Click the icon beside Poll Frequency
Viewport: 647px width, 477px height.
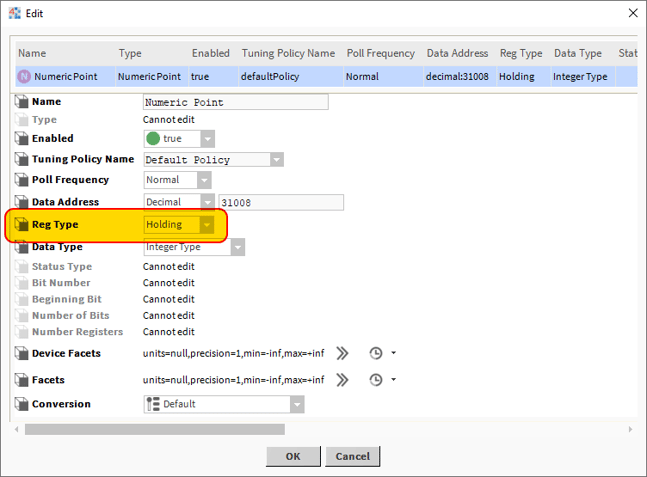pyautogui.click(x=21, y=179)
